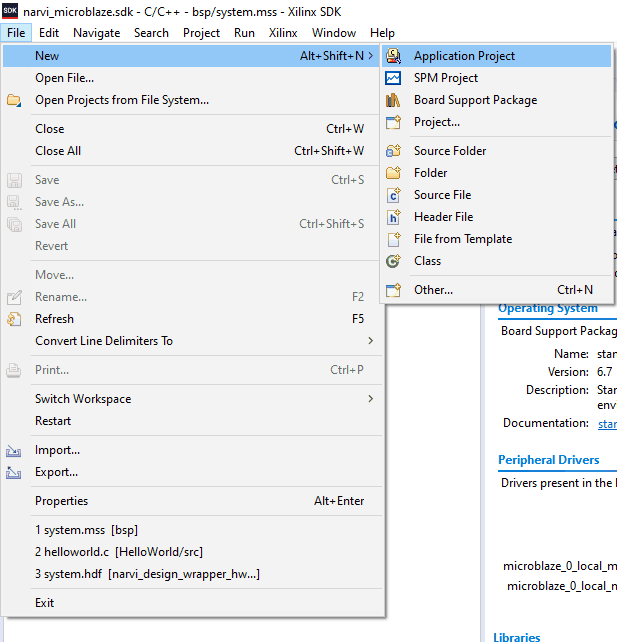Select Open Projects from File System
617x642 pixels.
coord(122,100)
